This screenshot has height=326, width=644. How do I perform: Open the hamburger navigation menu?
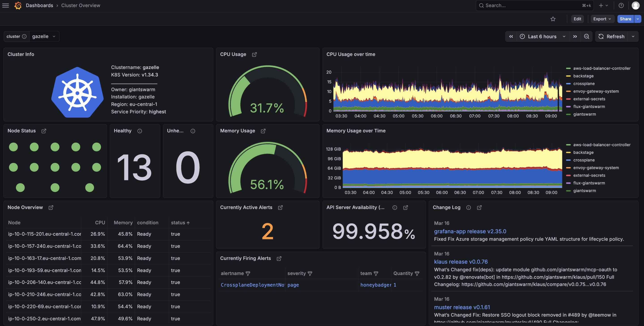point(5,5)
